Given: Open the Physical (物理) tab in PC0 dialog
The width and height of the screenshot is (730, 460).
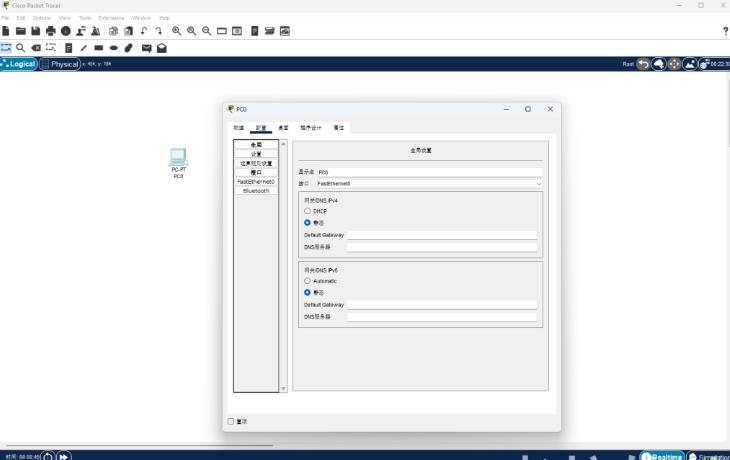Looking at the screenshot, I should pos(239,128).
